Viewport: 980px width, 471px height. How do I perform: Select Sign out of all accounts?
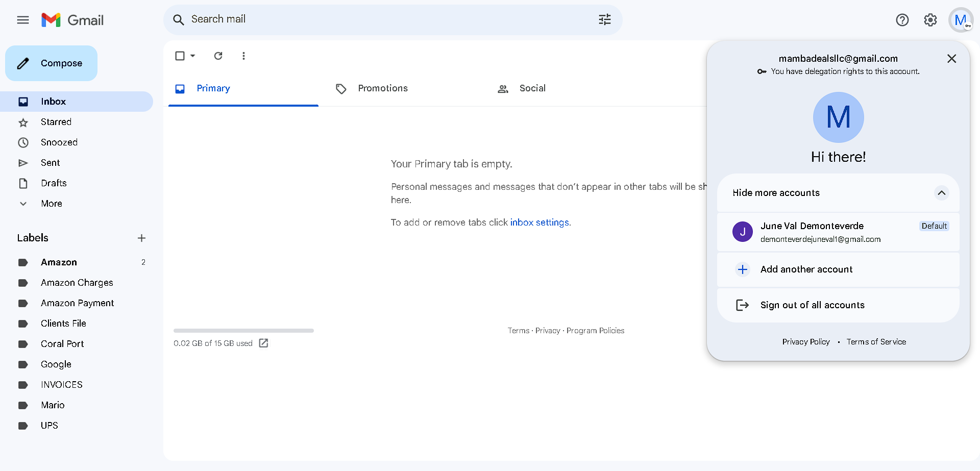pos(838,305)
